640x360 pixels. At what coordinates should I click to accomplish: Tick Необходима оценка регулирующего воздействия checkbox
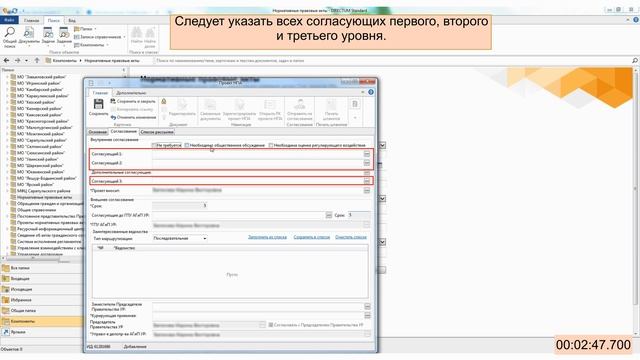[x=271, y=145]
